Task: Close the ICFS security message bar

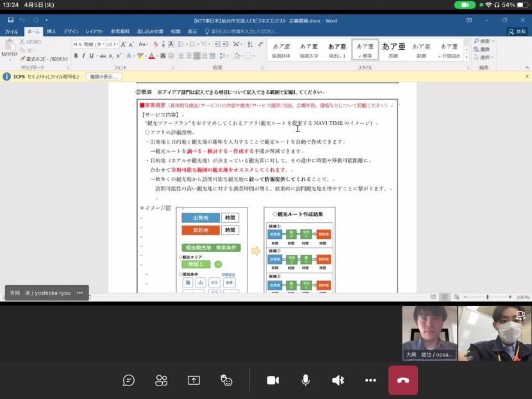Action: [x=527, y=77]
